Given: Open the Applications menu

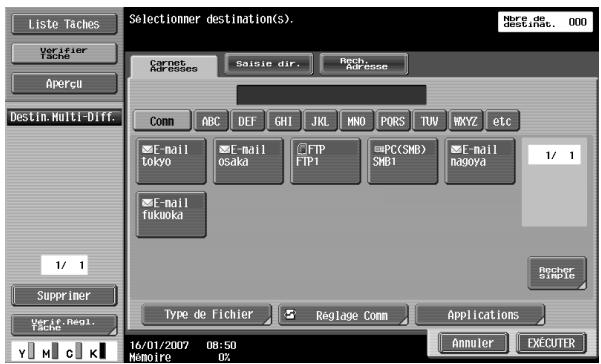Looking at the screenshot, I should tap(480, 315).
